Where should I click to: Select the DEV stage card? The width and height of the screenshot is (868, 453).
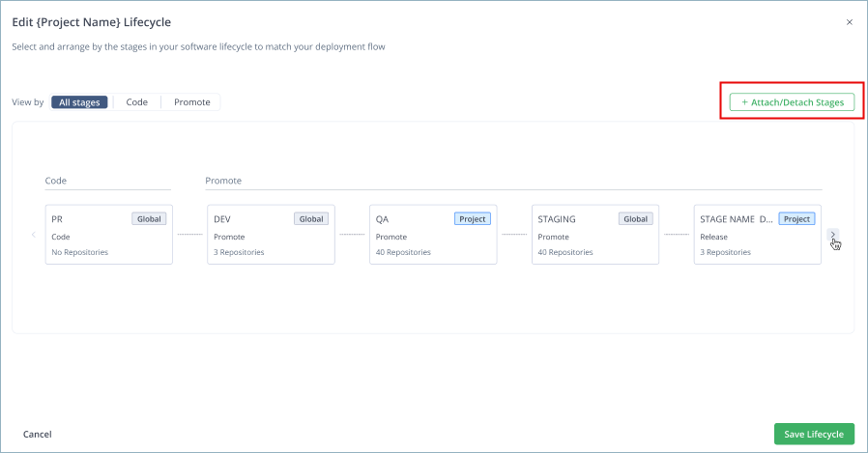272,235
